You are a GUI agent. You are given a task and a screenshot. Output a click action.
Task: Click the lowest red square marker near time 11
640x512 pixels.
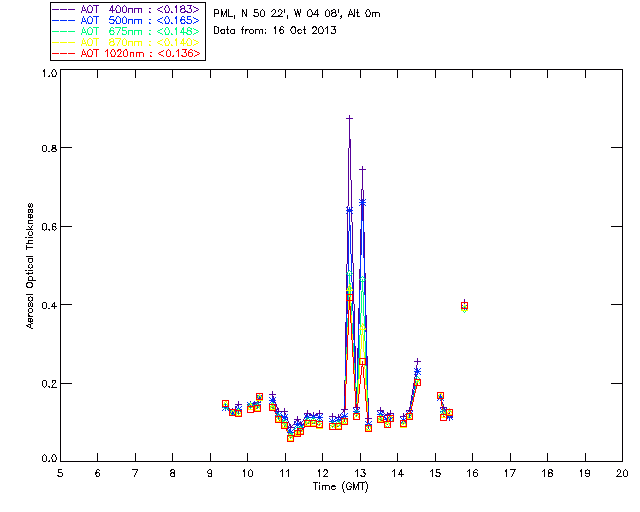[291, 438]
